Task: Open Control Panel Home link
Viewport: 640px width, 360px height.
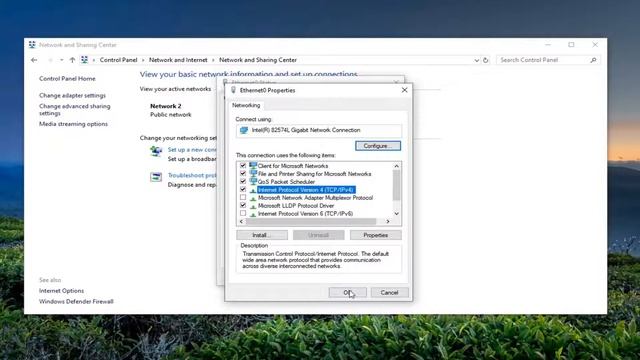Action: 67,78
